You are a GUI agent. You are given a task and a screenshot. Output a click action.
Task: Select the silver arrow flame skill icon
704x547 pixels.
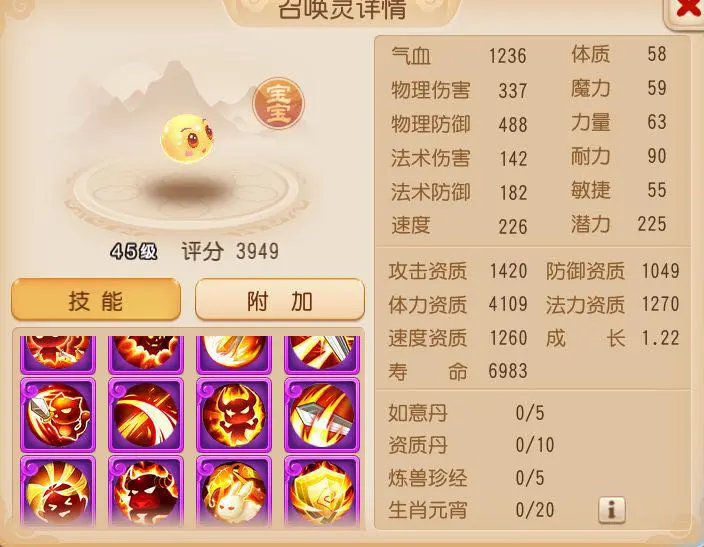click(322, 415)
